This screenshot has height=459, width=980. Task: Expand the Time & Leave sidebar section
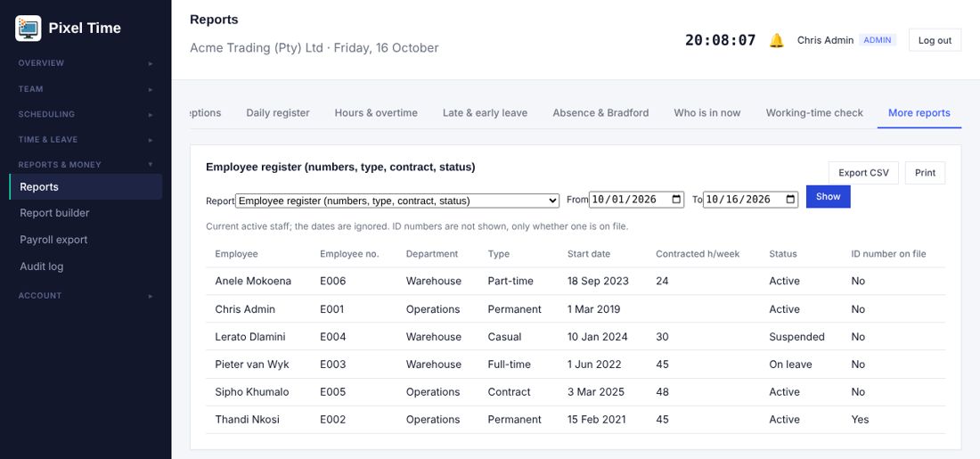click(86, 139)
